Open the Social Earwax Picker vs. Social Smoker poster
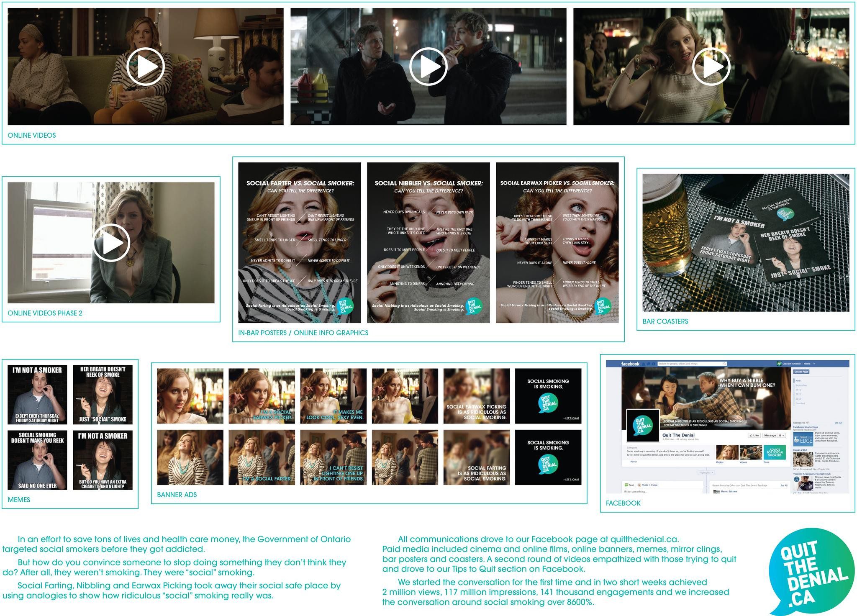This screenshot has height=616, width=857. [557, 243]
